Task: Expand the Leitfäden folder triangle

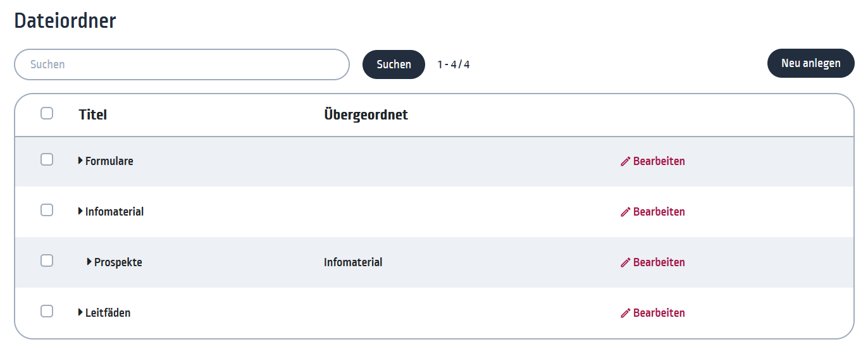Action: tap(80, 312)
